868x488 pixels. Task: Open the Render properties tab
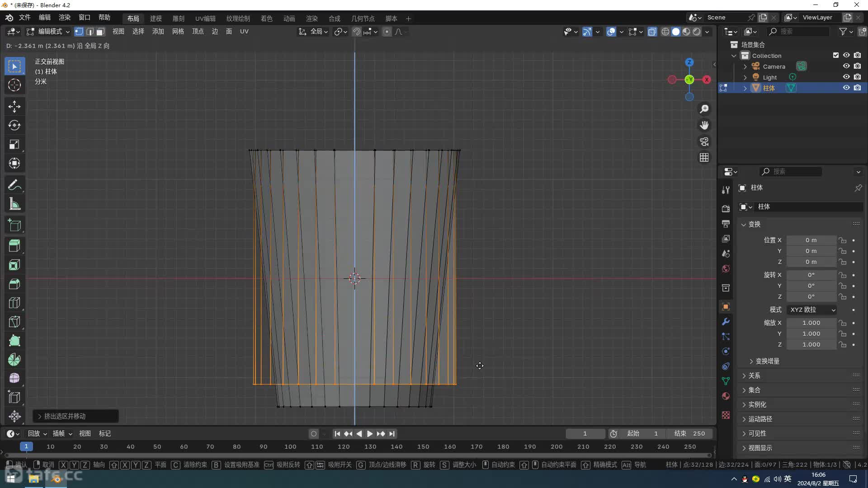[x=726, y=208]
